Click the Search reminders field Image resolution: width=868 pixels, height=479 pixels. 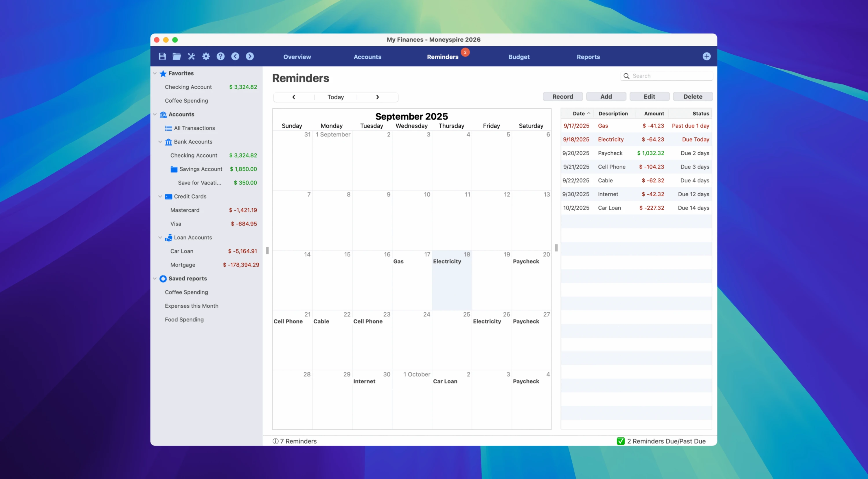671,76
